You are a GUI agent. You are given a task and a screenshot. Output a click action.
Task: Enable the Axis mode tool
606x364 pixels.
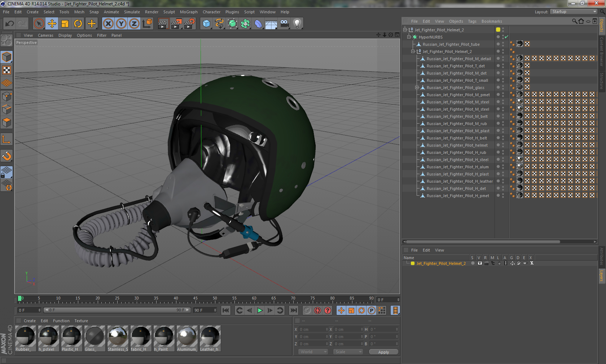click(x=6, y=139)
